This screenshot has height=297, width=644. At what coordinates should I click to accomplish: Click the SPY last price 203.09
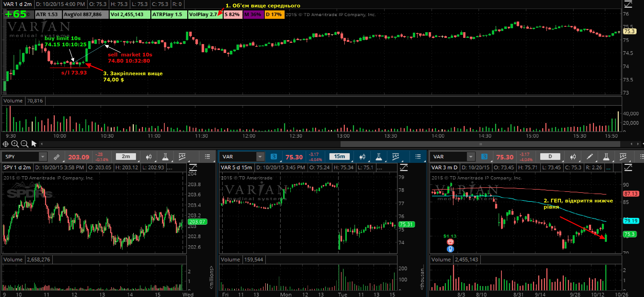79,157
